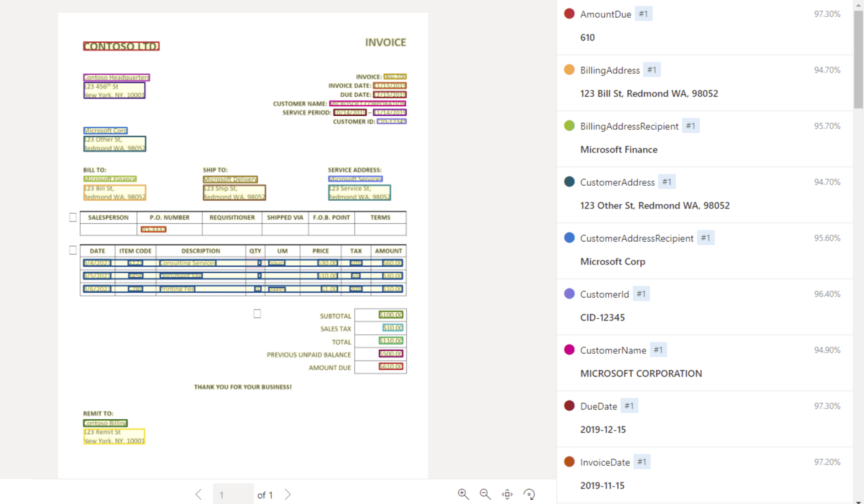Image resolution: width=864 pixels, height=504 pixels.
Task: Click the highlighted 123 Remit St address box
Action: pos(114,436)
